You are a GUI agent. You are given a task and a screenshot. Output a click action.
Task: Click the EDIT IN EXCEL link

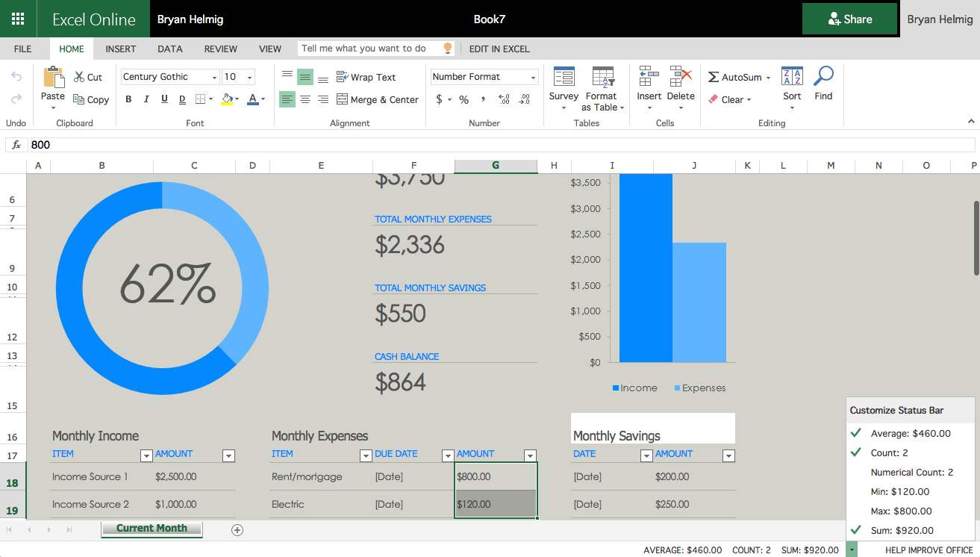click(499, 49)
